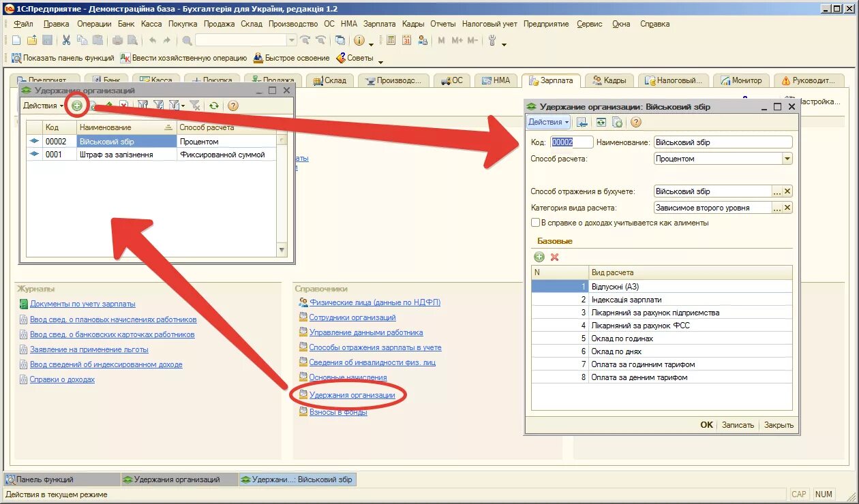Open Взносы в фонды link
The height and width of the screenshot is (504, 859).
tap(338, 412)
